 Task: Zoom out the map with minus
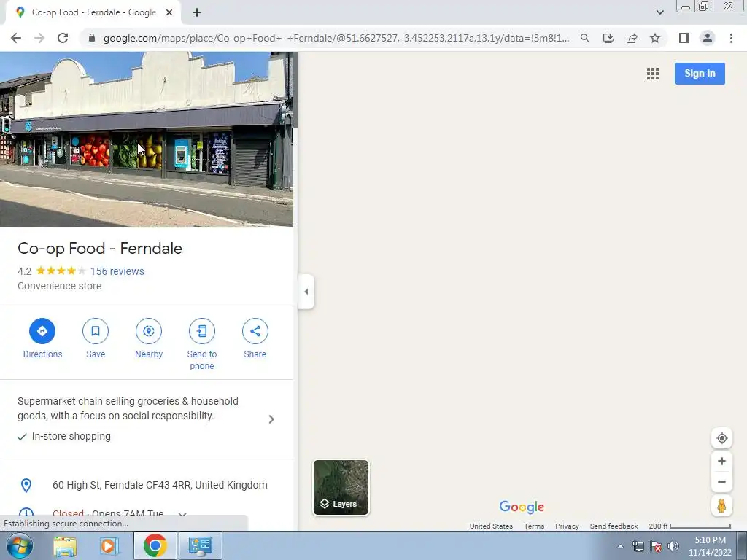(x=721, y=481)
